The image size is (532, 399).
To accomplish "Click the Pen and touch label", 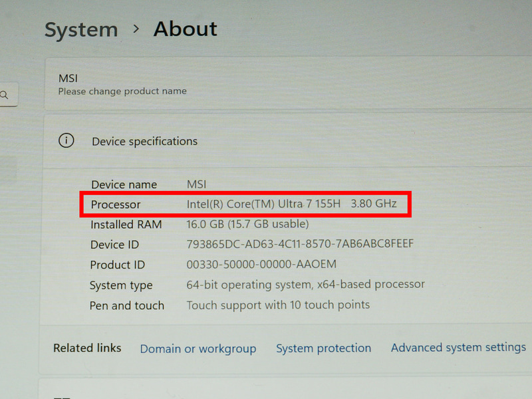I will 127,306.
